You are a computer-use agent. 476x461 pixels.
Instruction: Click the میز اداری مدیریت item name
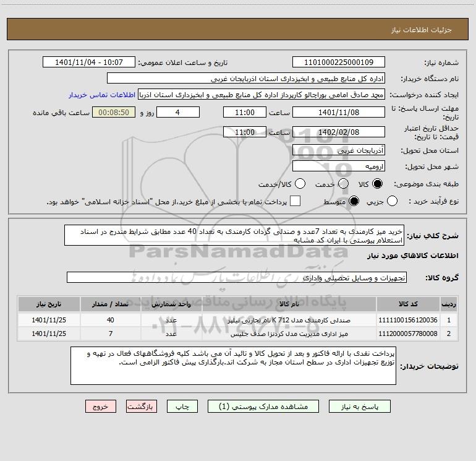point(289,334)
